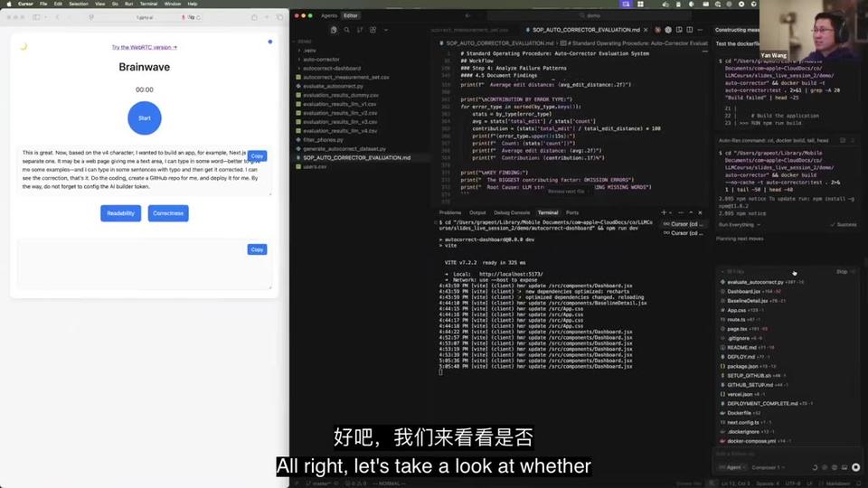The height and width of the screenshot is (488, 868).
Task: Open README.md in the changed files list
Action: 741,347
